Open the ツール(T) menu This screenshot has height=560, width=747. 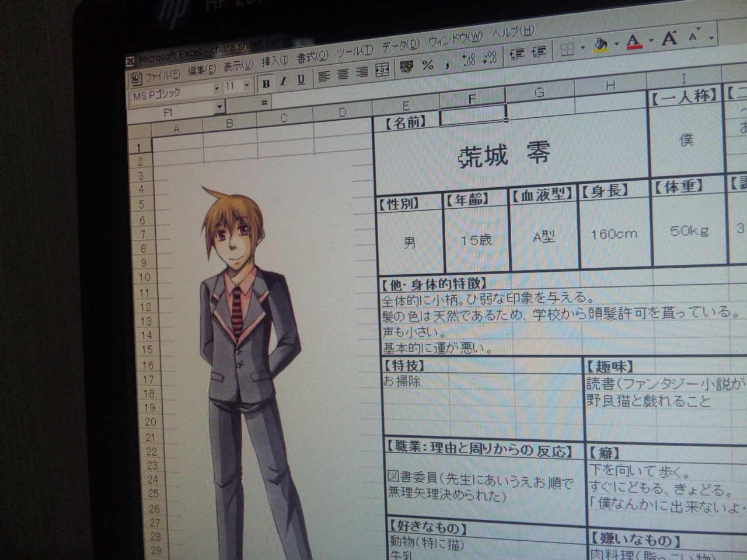[x=355, y=51]
